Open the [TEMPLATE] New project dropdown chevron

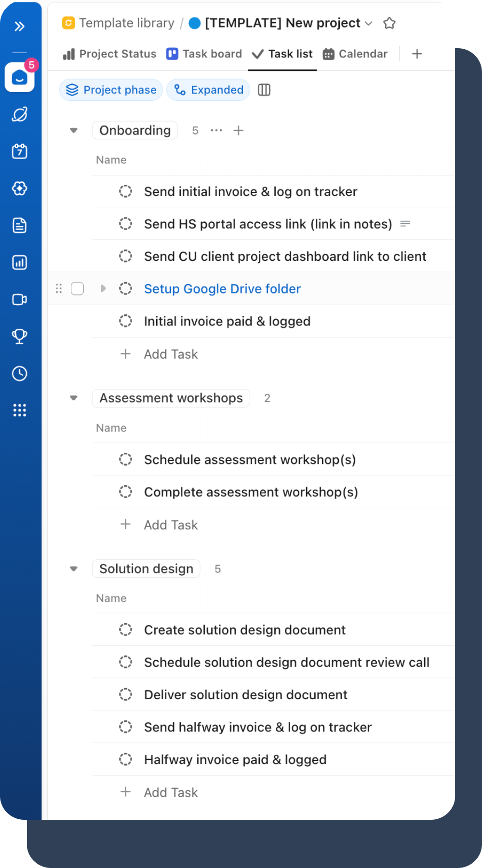coord(369,23)
